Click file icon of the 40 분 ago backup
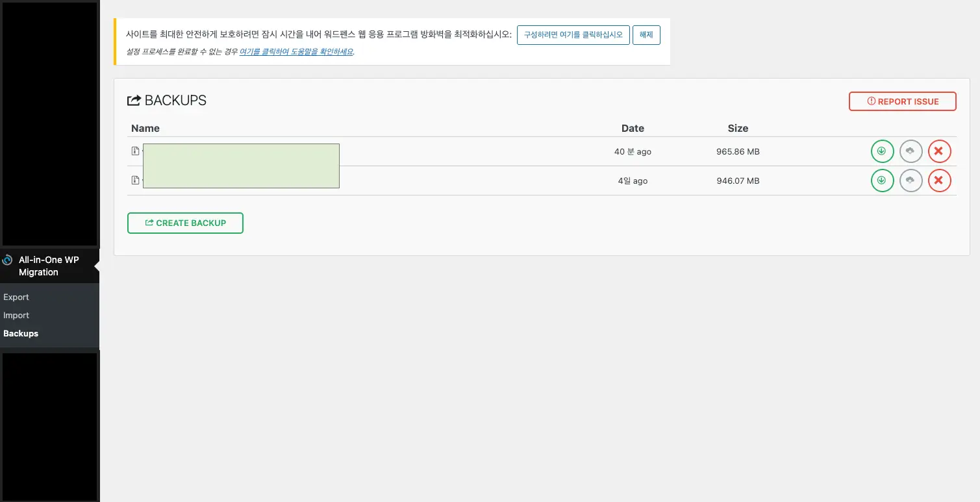 coord(135,151)
